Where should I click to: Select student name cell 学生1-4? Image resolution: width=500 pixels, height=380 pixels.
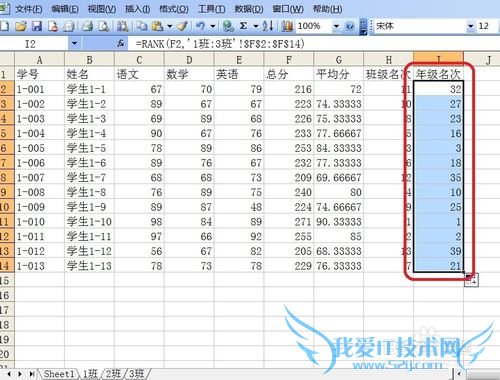tap(89, 133)
